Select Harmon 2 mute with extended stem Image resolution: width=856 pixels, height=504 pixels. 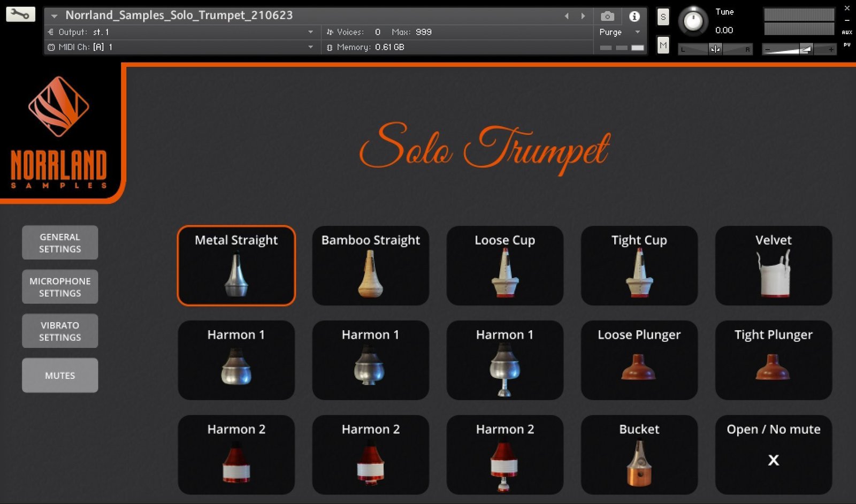[x=505, y=455]
